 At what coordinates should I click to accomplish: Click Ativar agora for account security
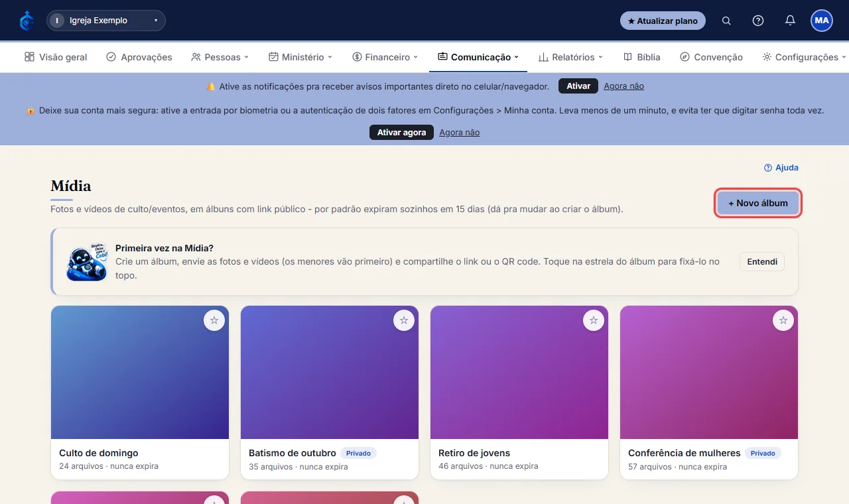point(401,133)
